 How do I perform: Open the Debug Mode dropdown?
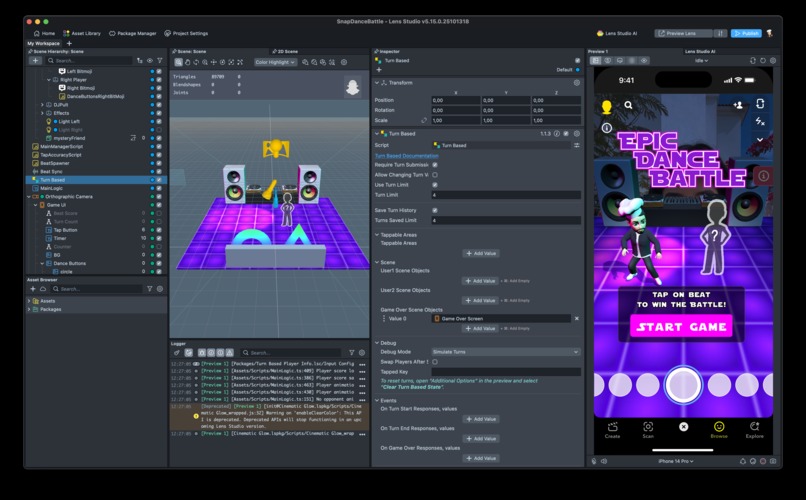point(506,352)
